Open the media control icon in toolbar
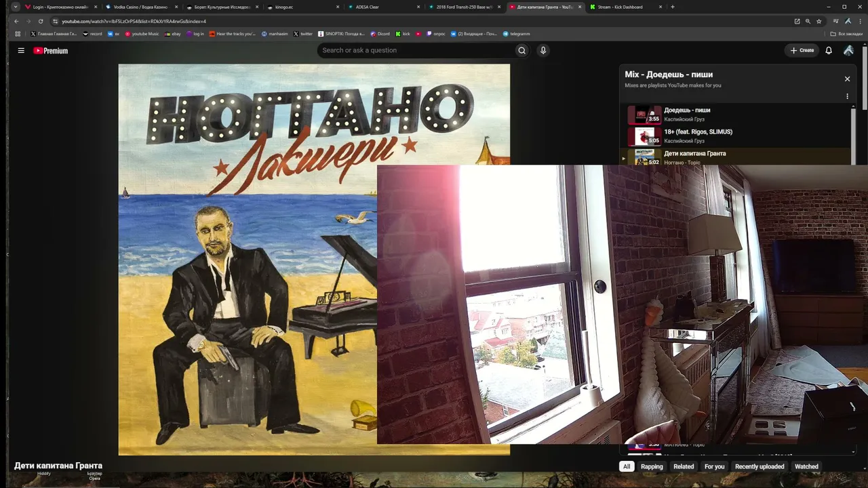Viewport: 868px width, 488px height. pos(837,21)
